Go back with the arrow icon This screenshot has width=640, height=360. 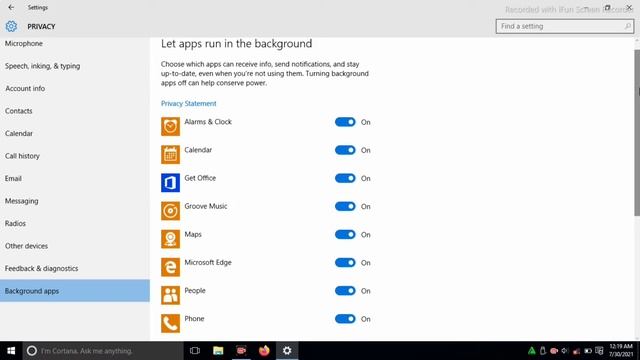tap(11, 7)
